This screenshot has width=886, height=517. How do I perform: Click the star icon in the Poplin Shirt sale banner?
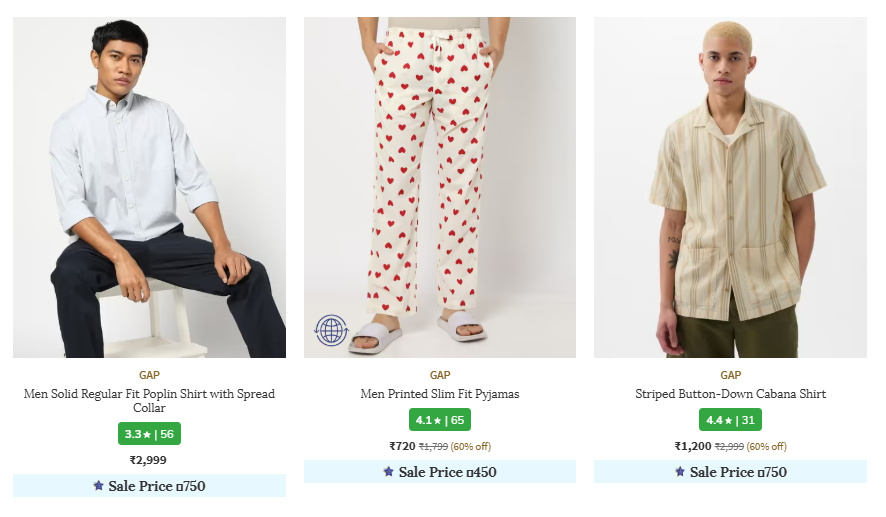pos(98,486)
